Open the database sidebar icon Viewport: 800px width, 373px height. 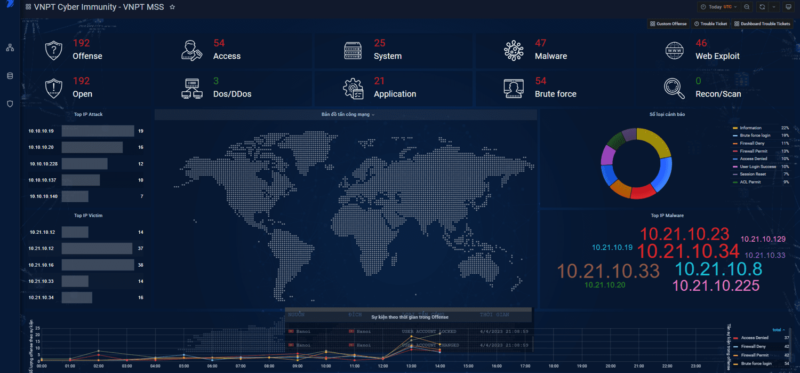coord(9,76)
